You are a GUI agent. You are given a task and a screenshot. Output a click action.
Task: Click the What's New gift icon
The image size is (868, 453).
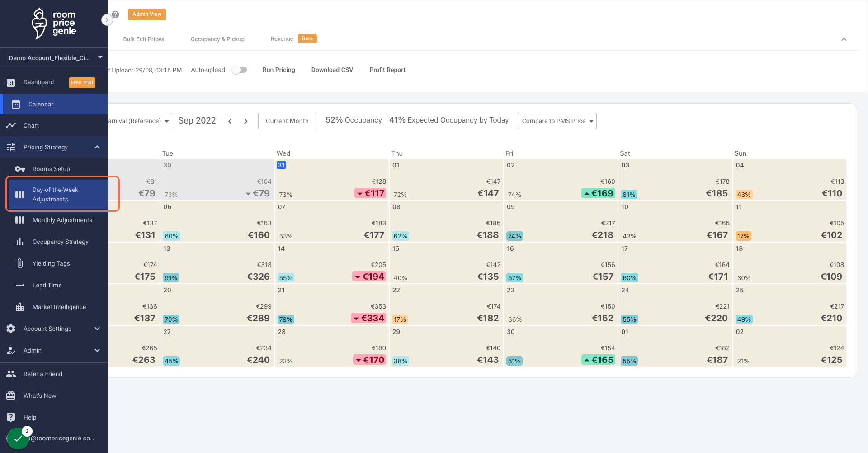click(11, 396)
